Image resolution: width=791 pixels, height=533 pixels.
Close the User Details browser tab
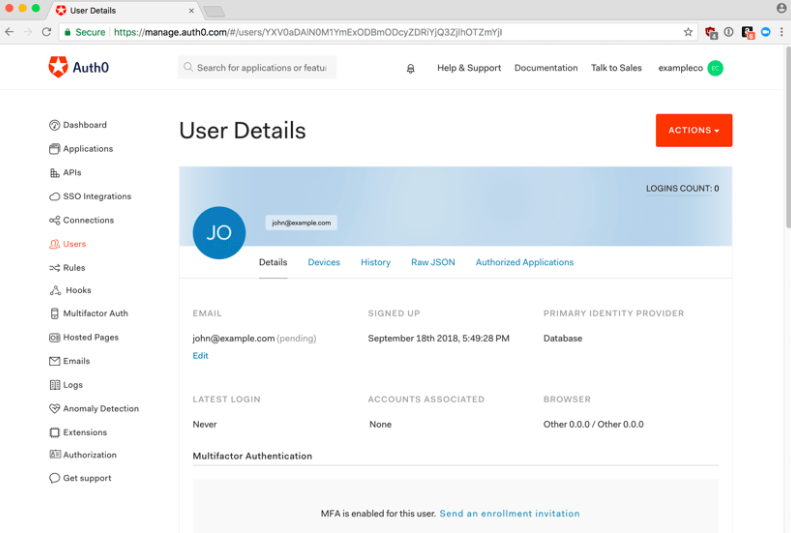pyautogui.click(x=191, y=11)
